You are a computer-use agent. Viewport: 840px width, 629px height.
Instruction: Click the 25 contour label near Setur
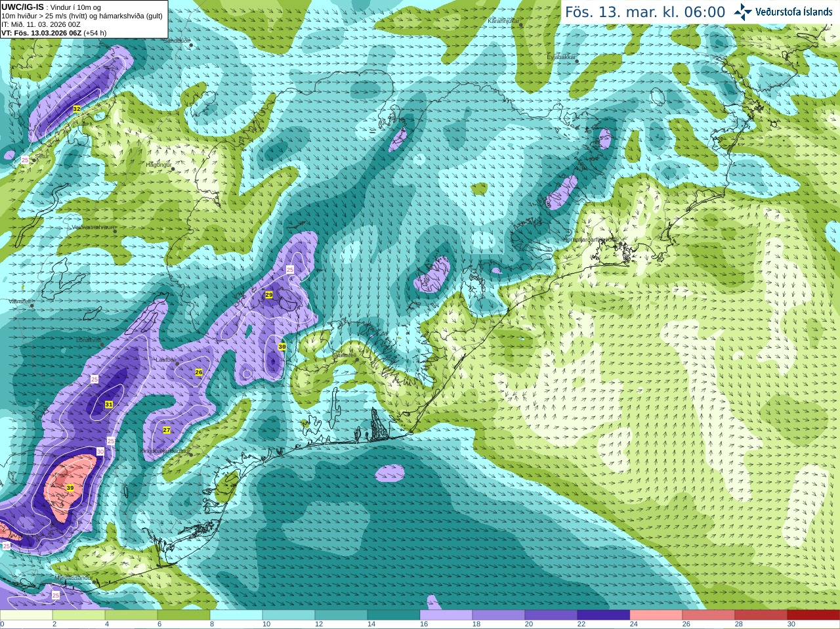(x=25, y=160)
